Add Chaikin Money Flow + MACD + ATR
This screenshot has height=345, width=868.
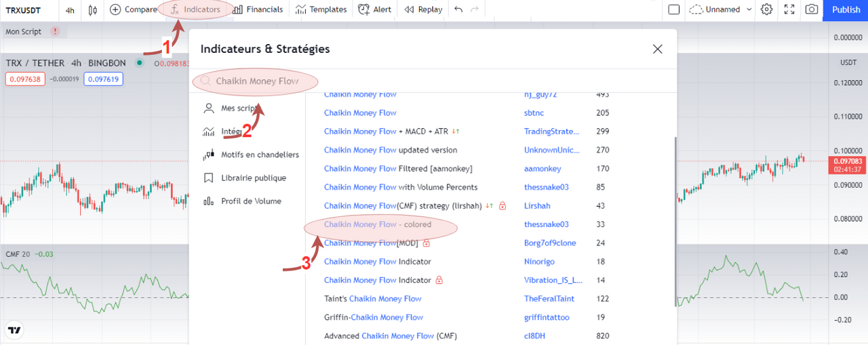point(387,131)
